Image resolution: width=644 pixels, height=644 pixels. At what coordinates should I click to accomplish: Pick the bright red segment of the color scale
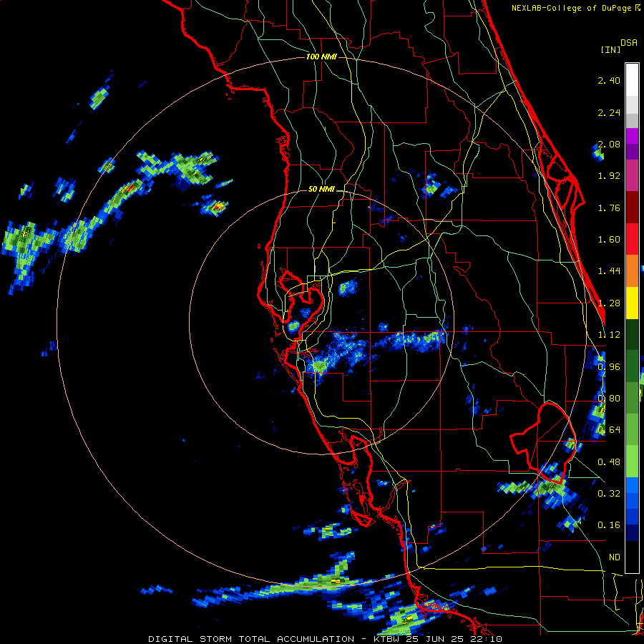[x=632, y=239]
